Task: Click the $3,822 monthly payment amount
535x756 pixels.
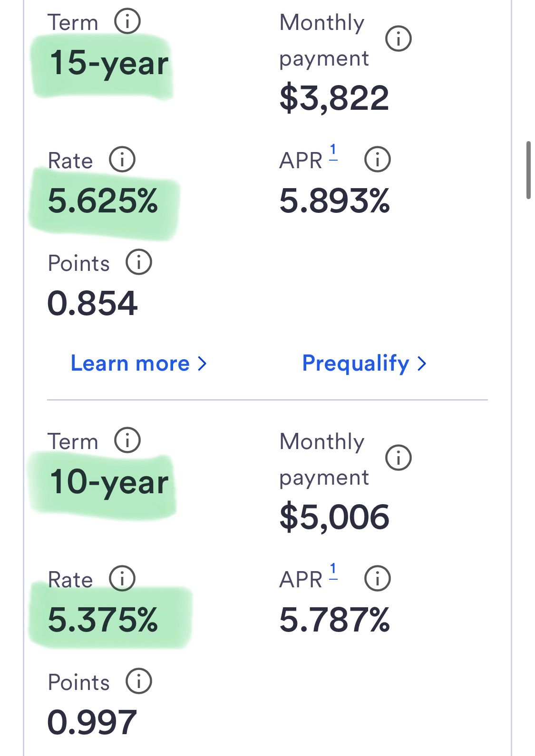Action: point(334,98)
